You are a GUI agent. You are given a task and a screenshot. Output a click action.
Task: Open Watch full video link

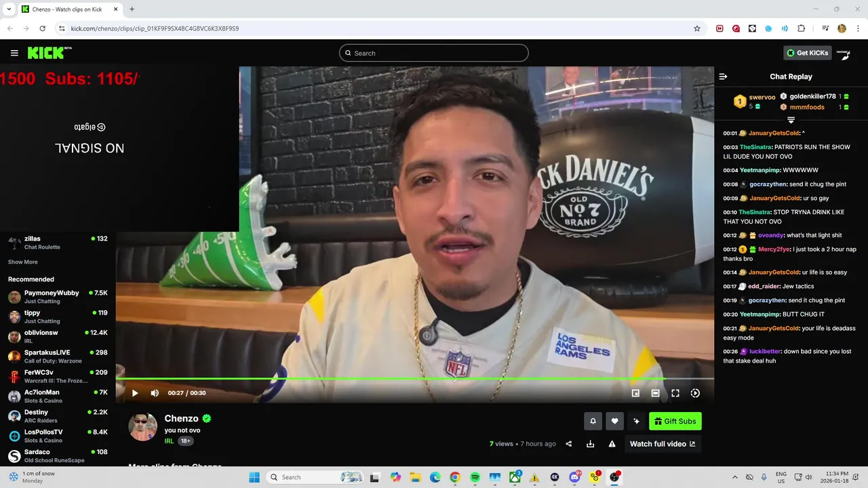[663, 444]
